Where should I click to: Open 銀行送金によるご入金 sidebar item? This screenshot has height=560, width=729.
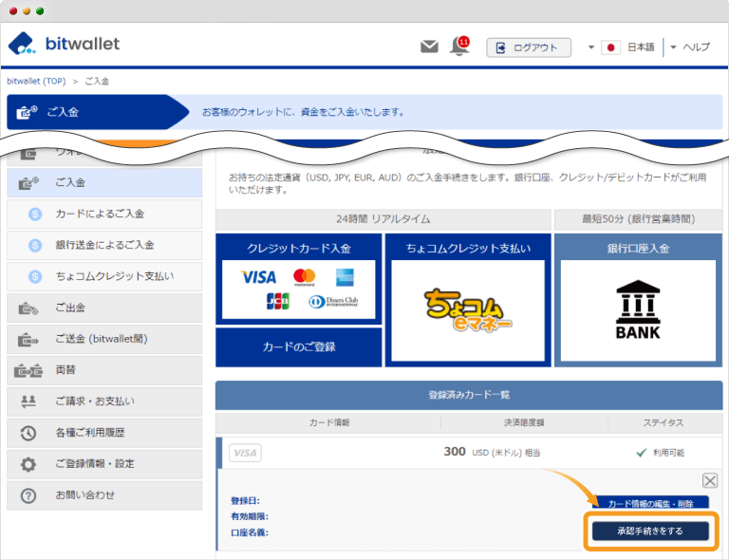(104, 245)
